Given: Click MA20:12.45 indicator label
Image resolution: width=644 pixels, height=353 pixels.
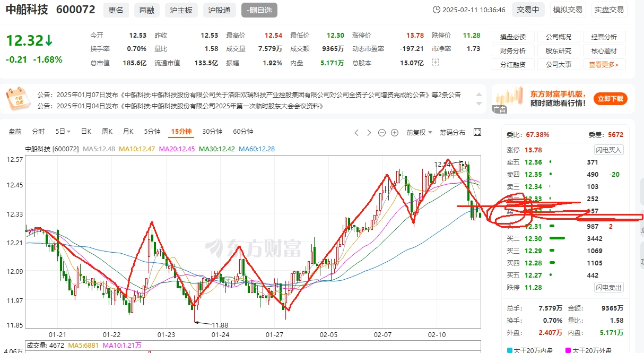Looking at the screenshot, I should (x=177, y=149).
